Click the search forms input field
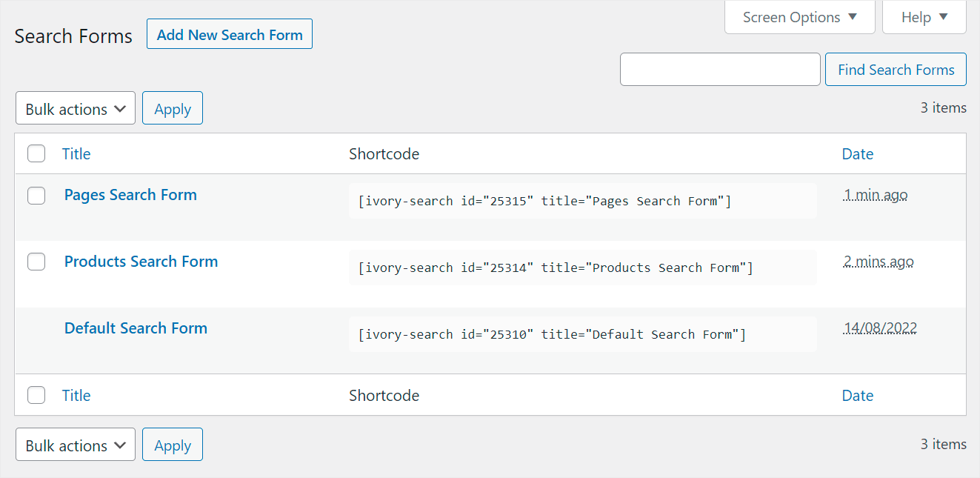 pos(719,69)
